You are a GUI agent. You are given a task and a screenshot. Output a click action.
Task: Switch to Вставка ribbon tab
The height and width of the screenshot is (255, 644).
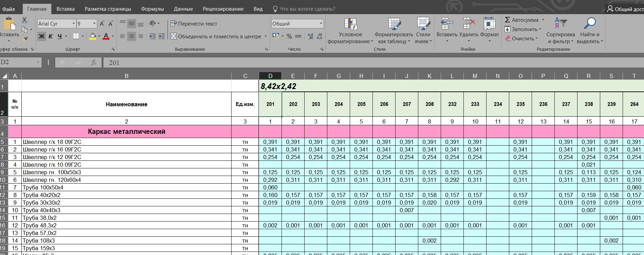click(65, 9)
